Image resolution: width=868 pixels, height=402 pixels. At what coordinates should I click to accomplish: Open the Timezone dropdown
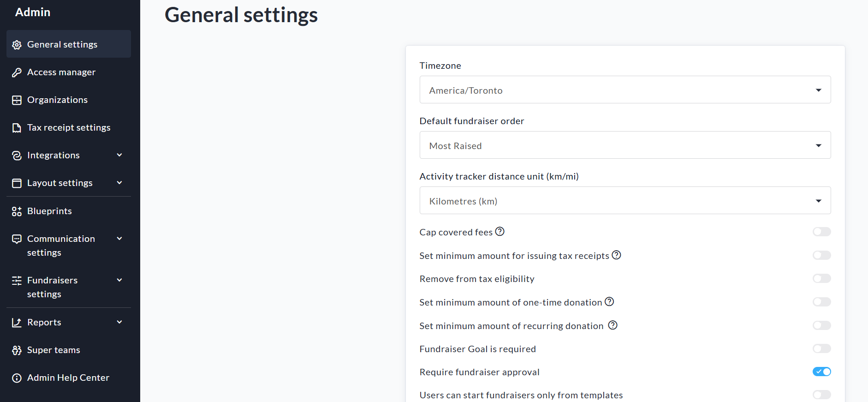(625, 90)
